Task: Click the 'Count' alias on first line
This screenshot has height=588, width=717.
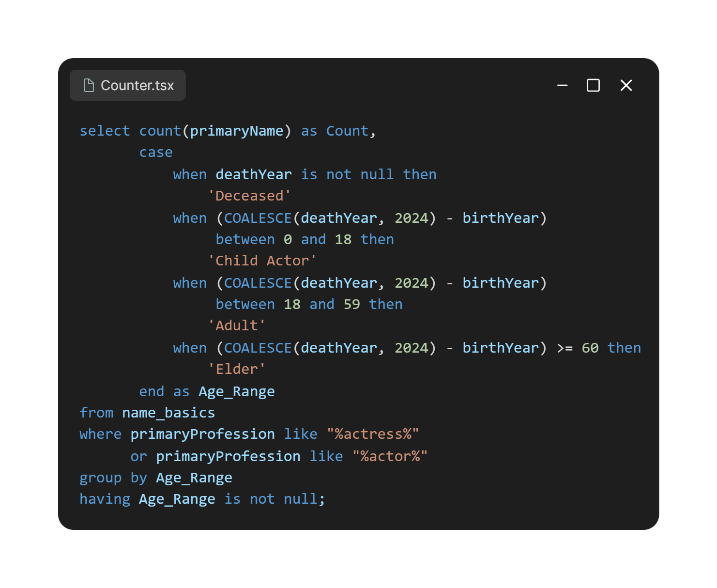Action: 347,131
